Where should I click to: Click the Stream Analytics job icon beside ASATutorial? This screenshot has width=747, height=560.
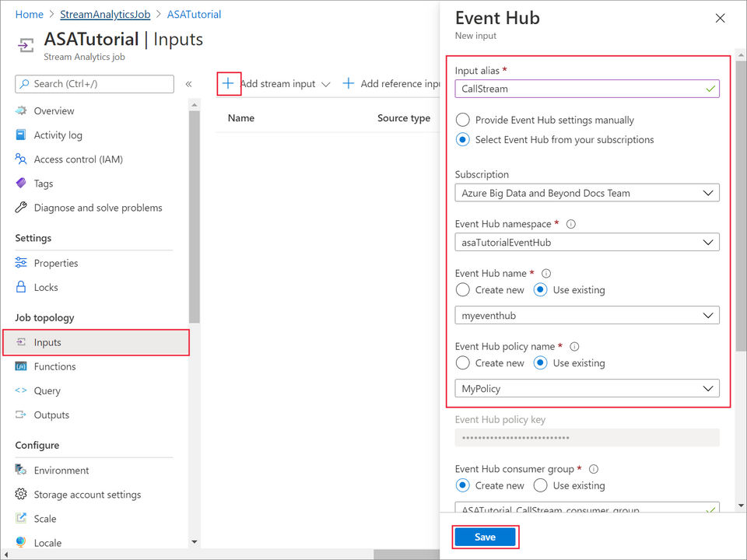point(26,46)
